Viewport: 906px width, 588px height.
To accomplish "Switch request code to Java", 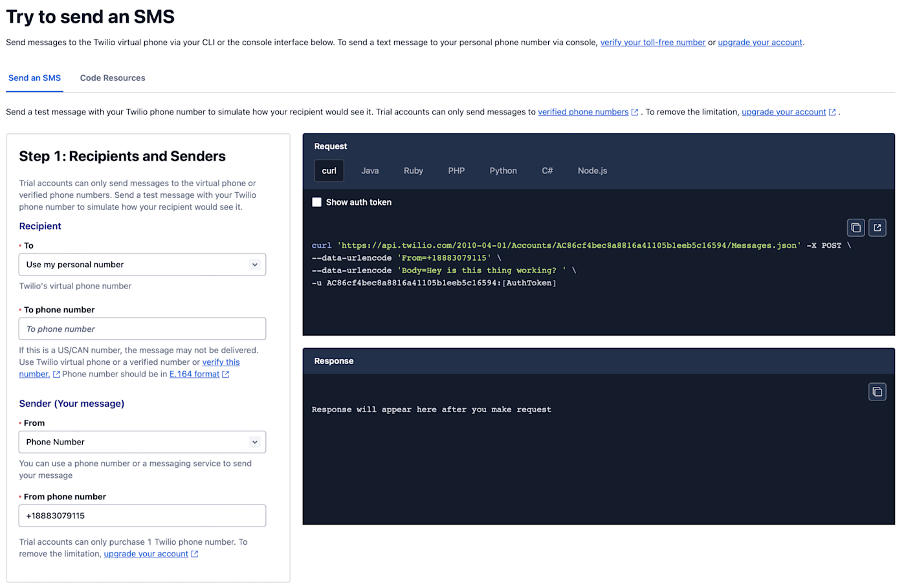I will [x=370, y=171].
